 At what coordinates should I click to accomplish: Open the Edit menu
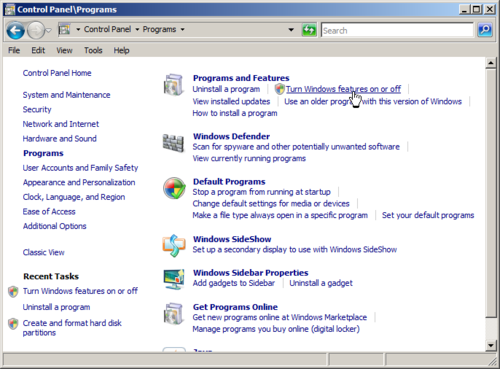[38, 50]
